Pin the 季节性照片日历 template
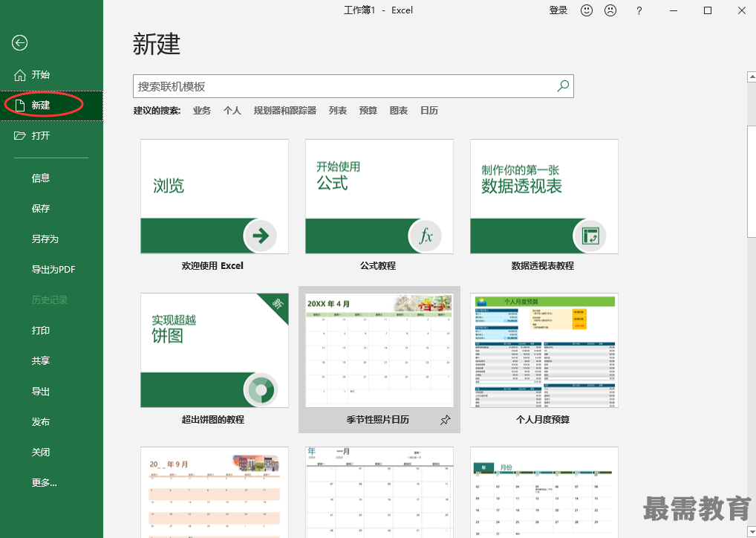 tap(445, 420)
